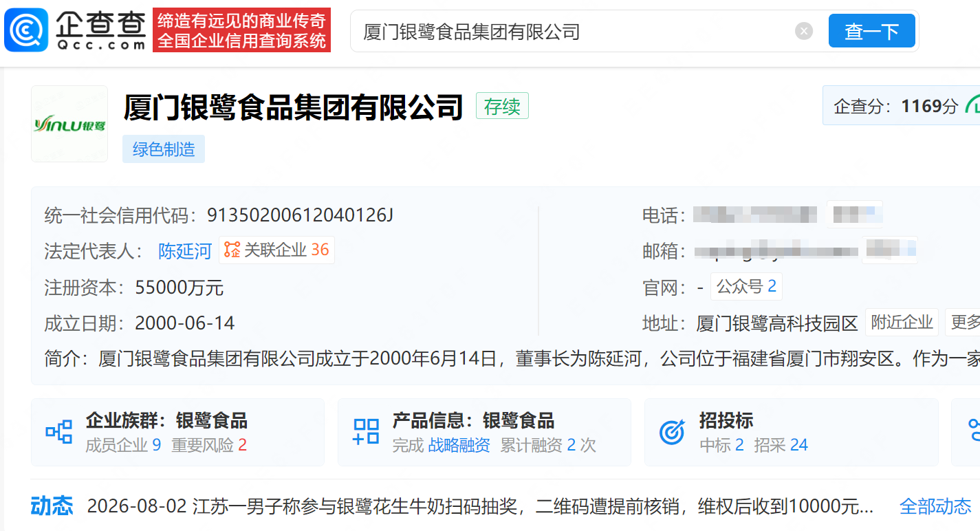This screenshot has height=531, width=980.
Task: Open 中标 2 link
Action: tap(721, 446)
